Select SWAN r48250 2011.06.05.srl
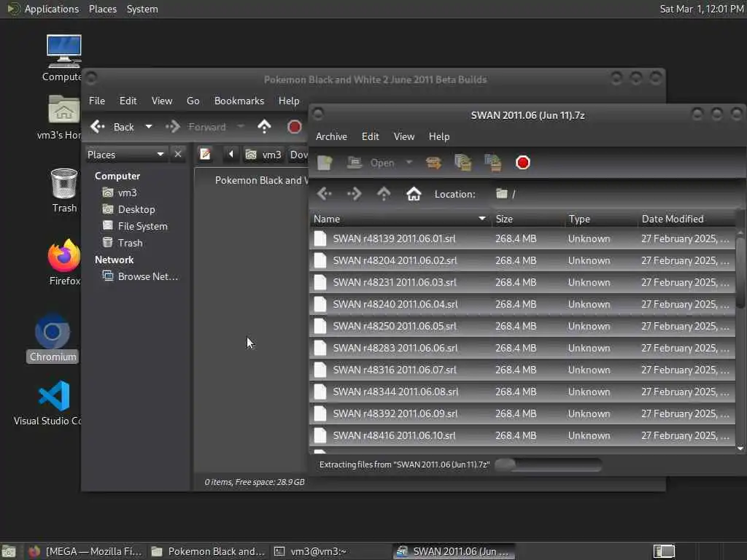Viewport: 747px width, 560px height. point(522,326)
